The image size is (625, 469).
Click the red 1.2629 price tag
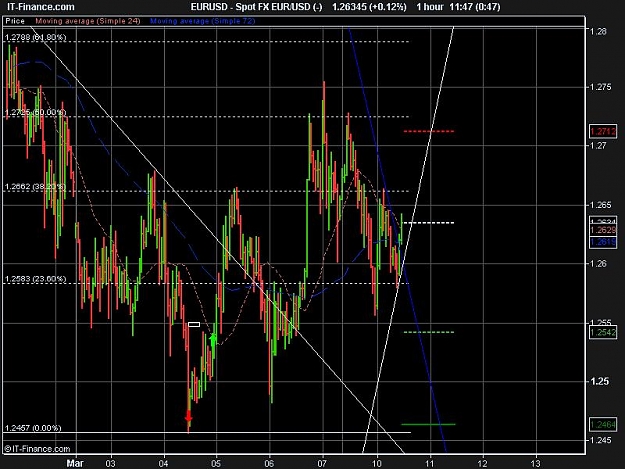603,230
